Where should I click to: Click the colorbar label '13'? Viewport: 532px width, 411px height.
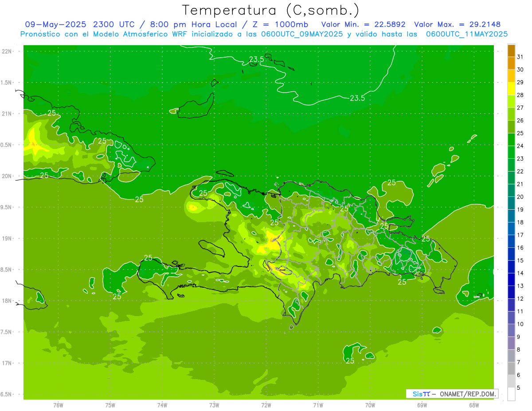tap(520, 286)
